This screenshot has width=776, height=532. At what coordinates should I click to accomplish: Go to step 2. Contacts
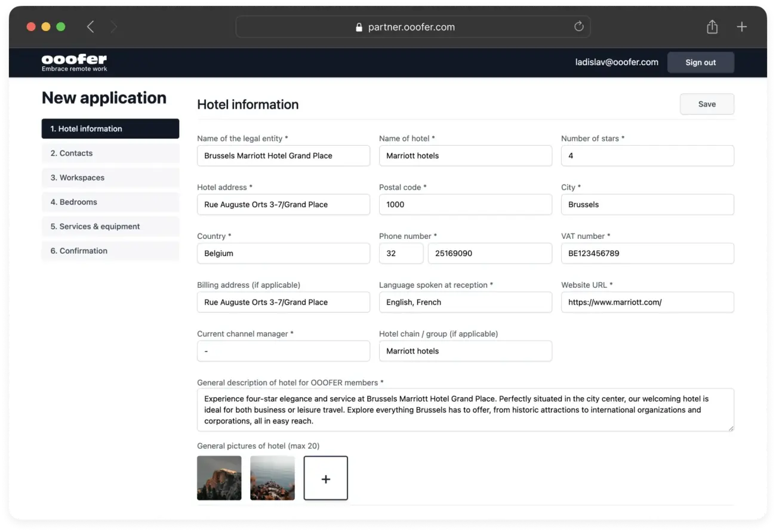click(x=110, y=153)
